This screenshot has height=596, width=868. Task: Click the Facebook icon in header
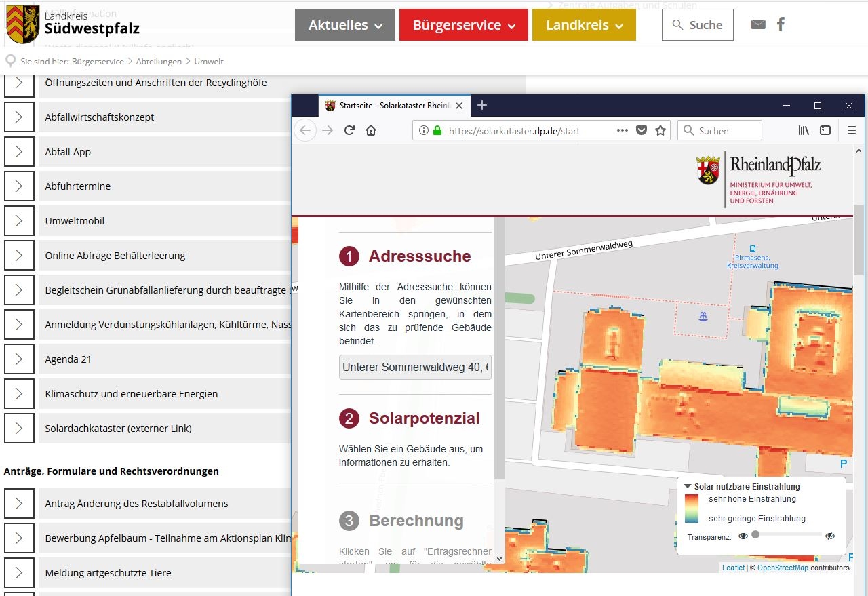pyautogui.click(x=781, y=24)
